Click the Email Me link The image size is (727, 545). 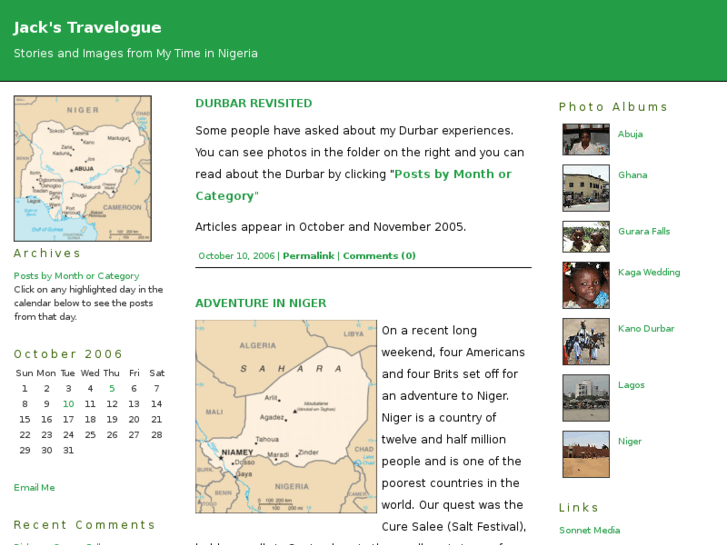pos(34,487)
